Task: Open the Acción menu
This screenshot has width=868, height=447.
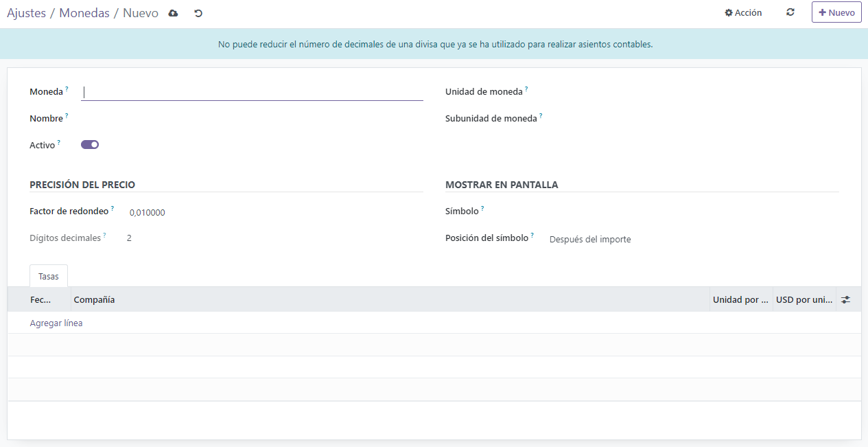Action: (x=742, y=12)
